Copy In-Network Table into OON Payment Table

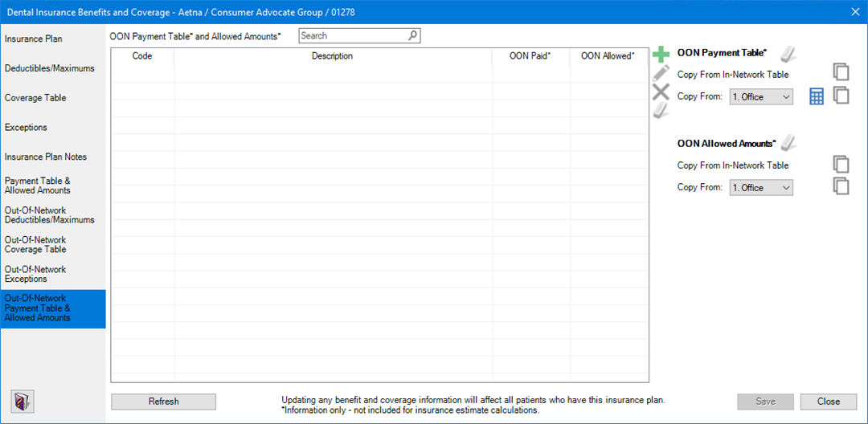click(x=841, y=72)
